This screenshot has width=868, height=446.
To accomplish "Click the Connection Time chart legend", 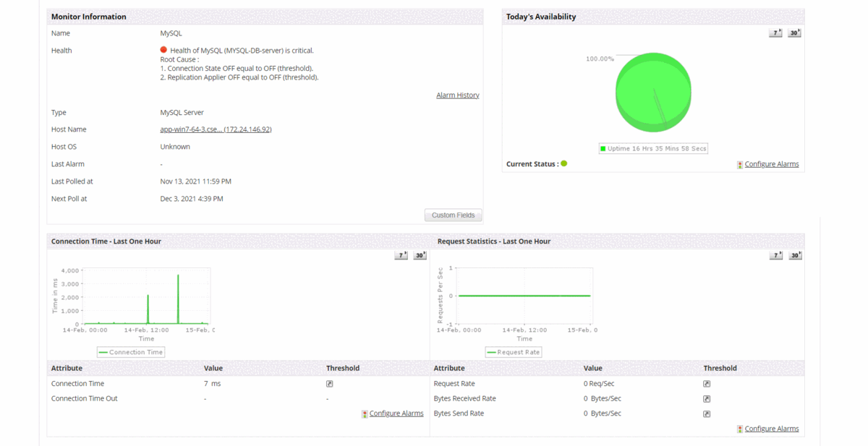I will click(131, 352).
